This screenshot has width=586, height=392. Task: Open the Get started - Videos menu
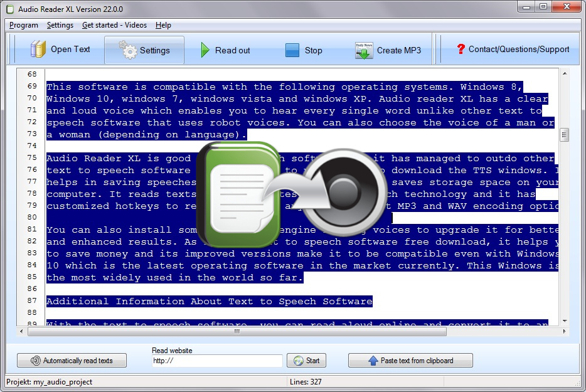coord(115,25)
